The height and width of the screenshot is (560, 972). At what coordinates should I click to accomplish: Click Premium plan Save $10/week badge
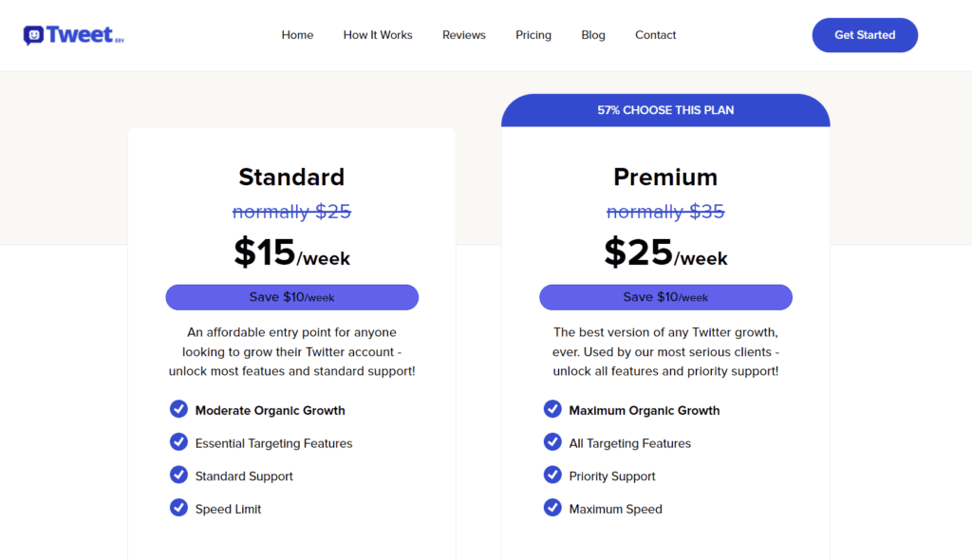pos(665,297)
